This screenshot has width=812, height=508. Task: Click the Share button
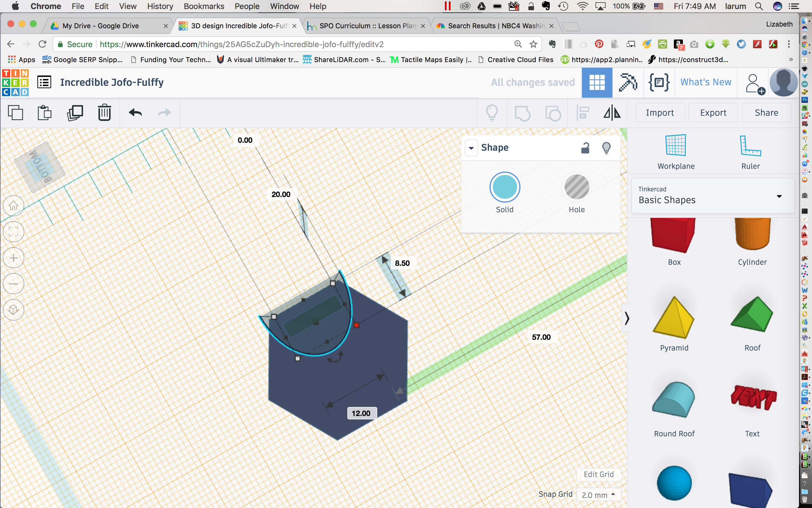[x=766, y=113]
